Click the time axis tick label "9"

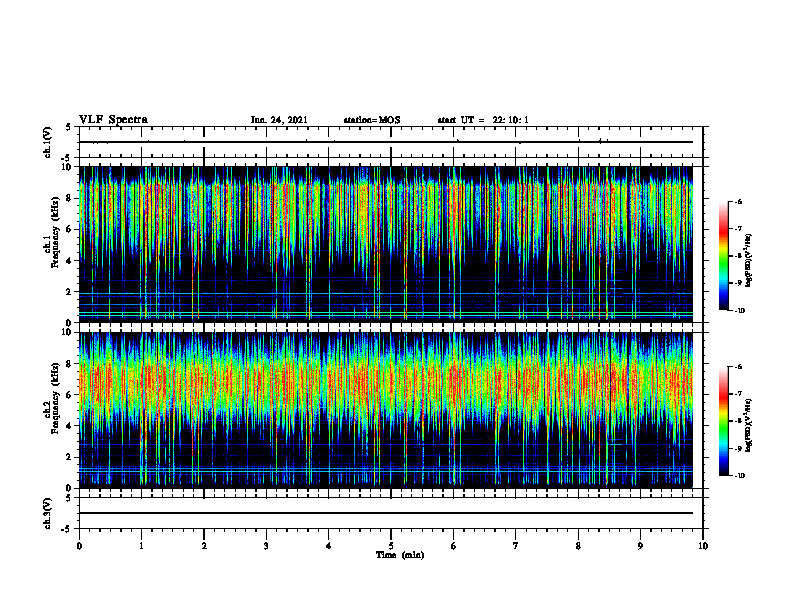640,546
